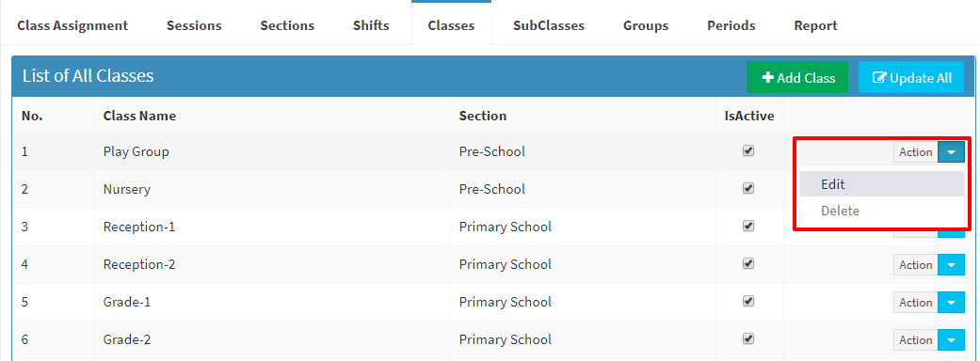Open the Grade-2 row action caret
The image size is (980, 361).
pyautogui.click(x=951, y=339)
